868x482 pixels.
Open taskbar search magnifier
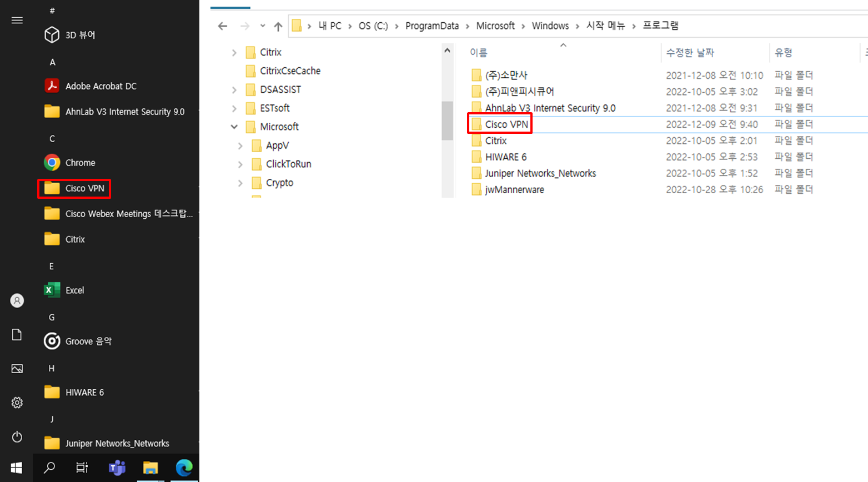[49, 468]
